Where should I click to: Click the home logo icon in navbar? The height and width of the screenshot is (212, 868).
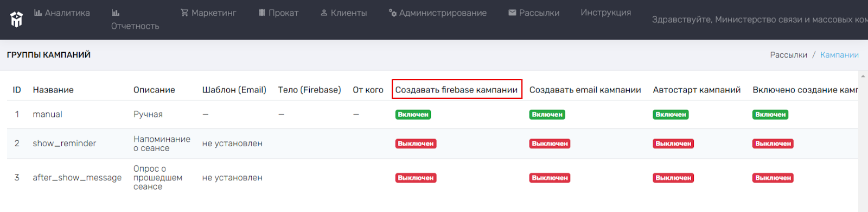pos(16,20)
